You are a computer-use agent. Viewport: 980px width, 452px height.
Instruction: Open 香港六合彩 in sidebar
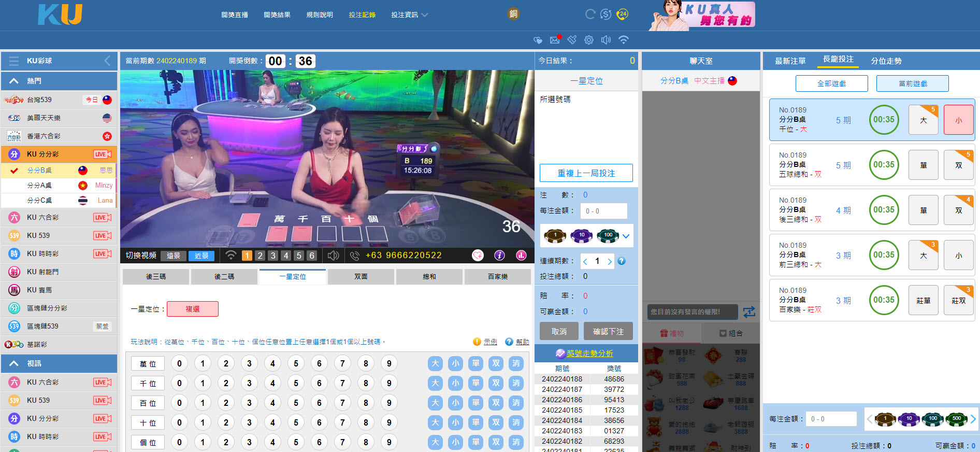click(59, 136)
